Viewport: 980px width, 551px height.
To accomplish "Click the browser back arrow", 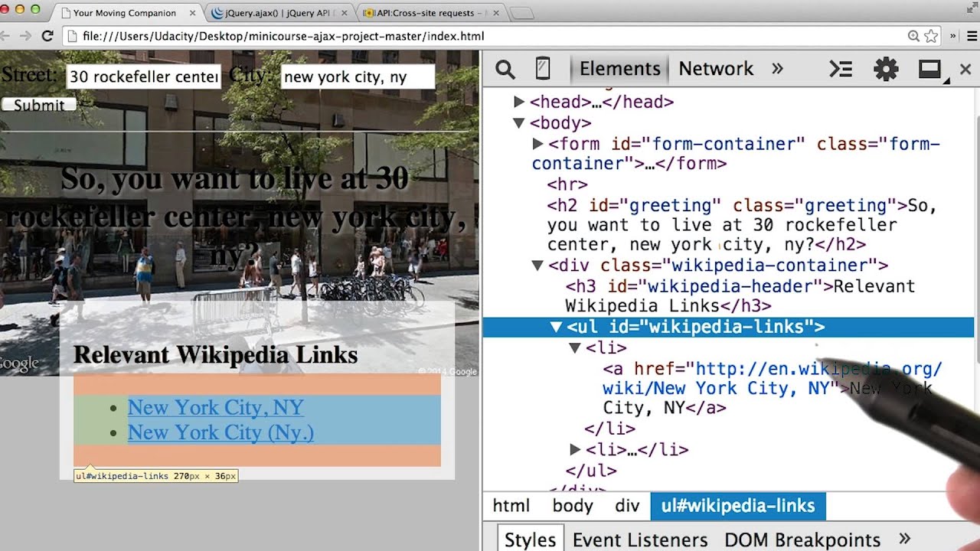I will [5, 36].
